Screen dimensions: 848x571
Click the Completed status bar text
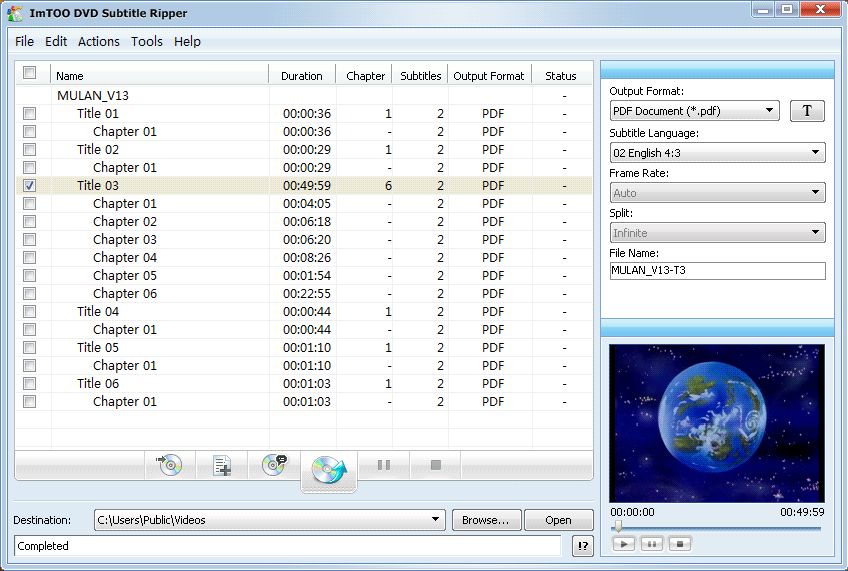click(43, 546)
